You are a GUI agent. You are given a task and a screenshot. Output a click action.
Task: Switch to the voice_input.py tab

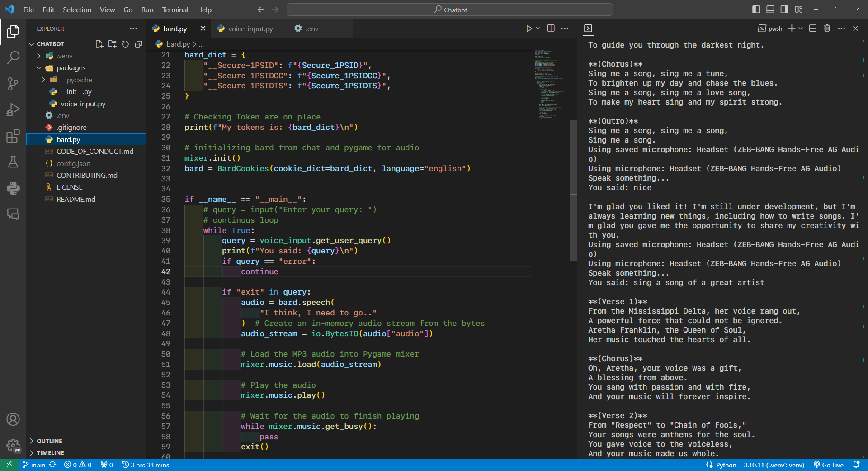point(250,29)
